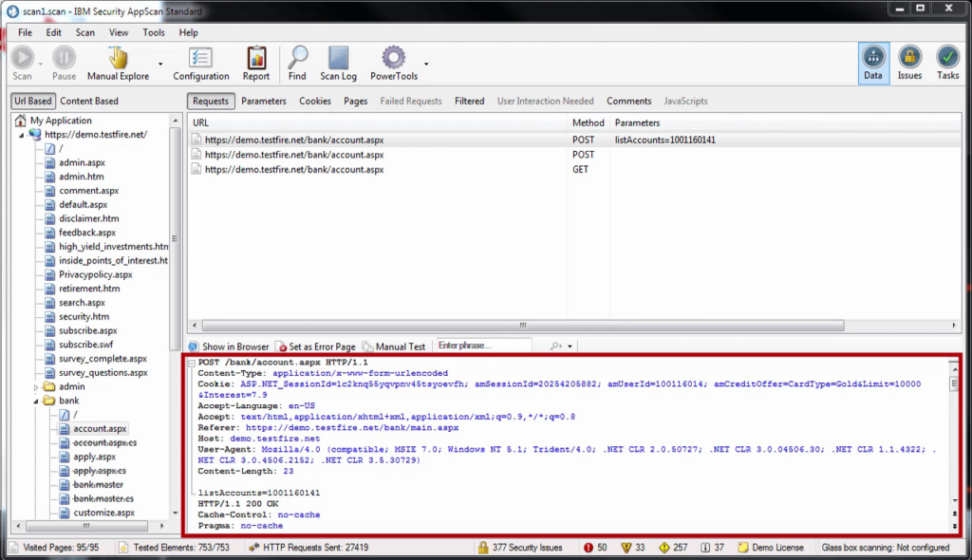Click the Pause scan icon
Image resolution: width=972 pixels, height=560 pixels.
[64, 62]
